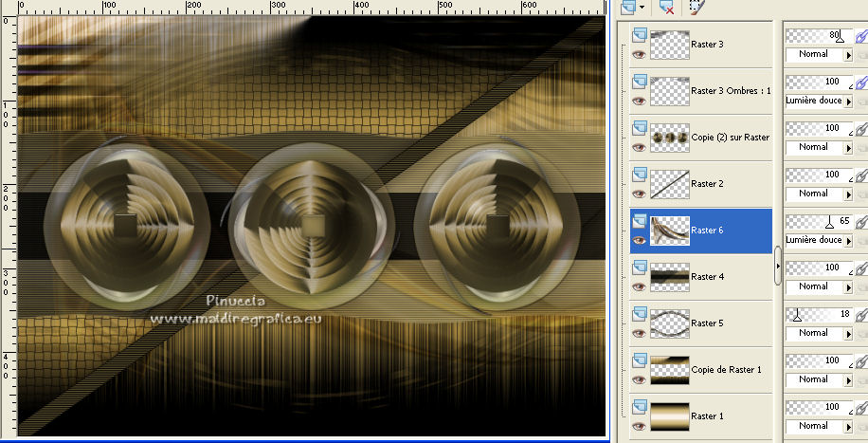The image size is (868, 443).
Task: Select the Copie (2) sur Raster layer name
Action: point(731,138)
